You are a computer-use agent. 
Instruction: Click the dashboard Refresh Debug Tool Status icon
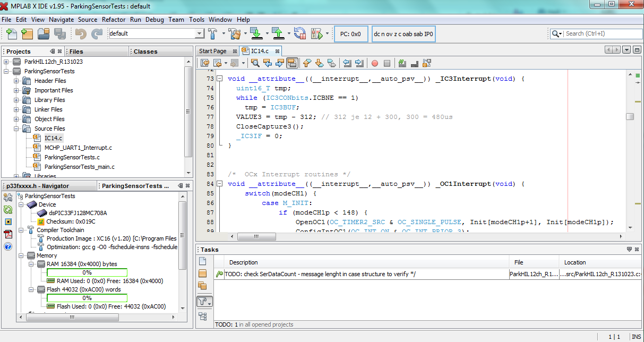[8, 210]
